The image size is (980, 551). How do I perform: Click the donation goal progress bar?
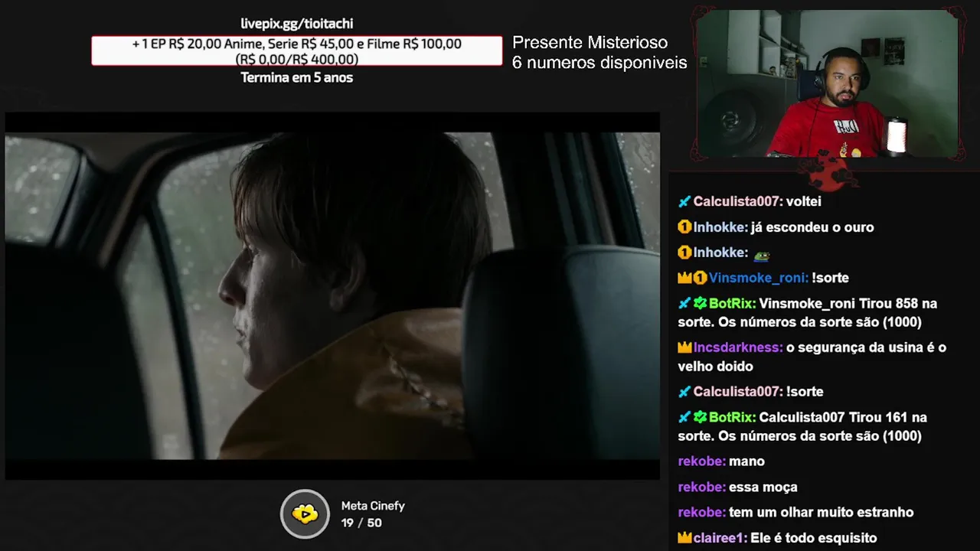click(x=297, y=51)
